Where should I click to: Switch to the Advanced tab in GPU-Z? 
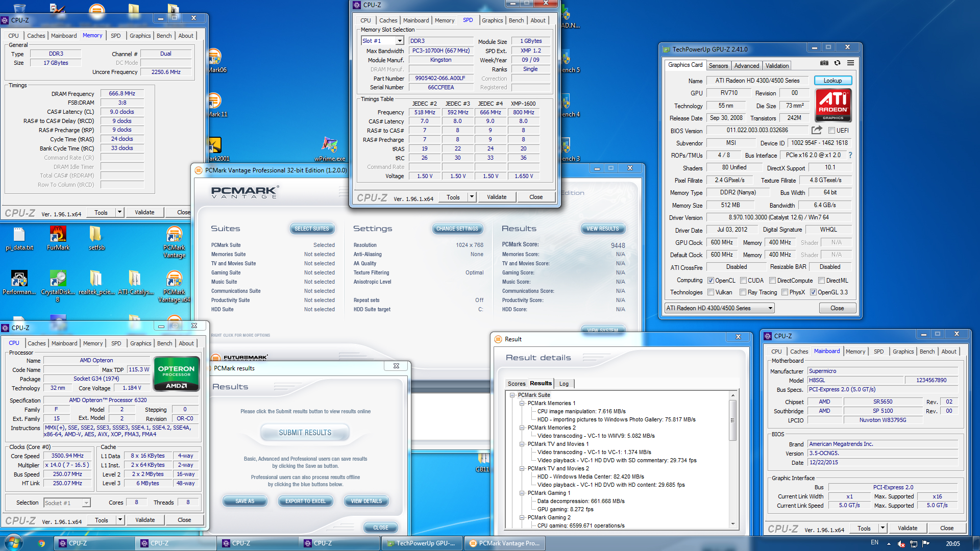click(747, 66)
